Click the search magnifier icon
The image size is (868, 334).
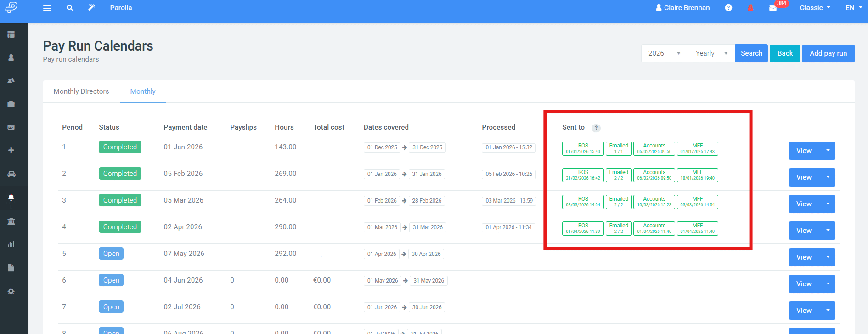[69, 8]
